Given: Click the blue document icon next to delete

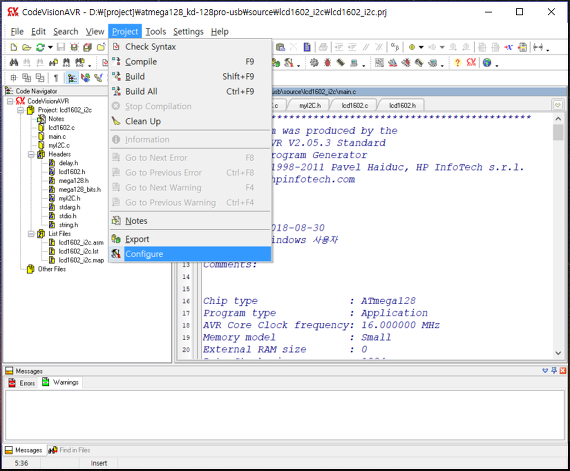Looking at the screenshot, I should click(x=307, y=47).
